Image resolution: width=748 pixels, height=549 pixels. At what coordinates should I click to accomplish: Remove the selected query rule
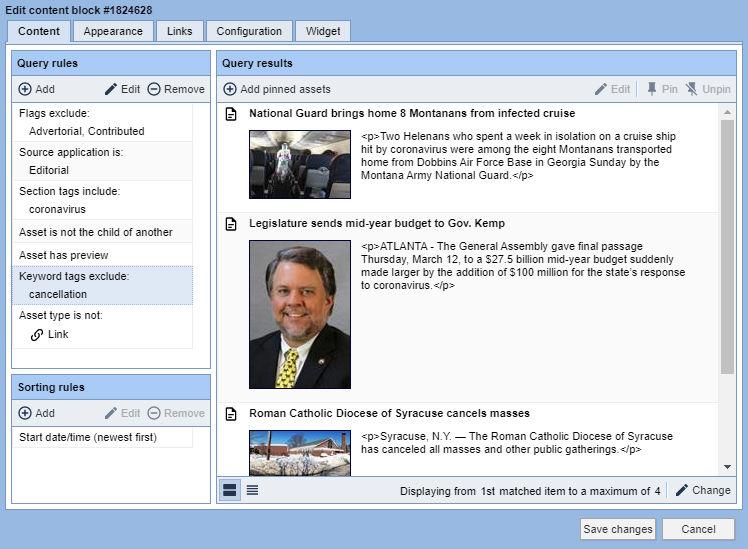[x=176, y=89]
